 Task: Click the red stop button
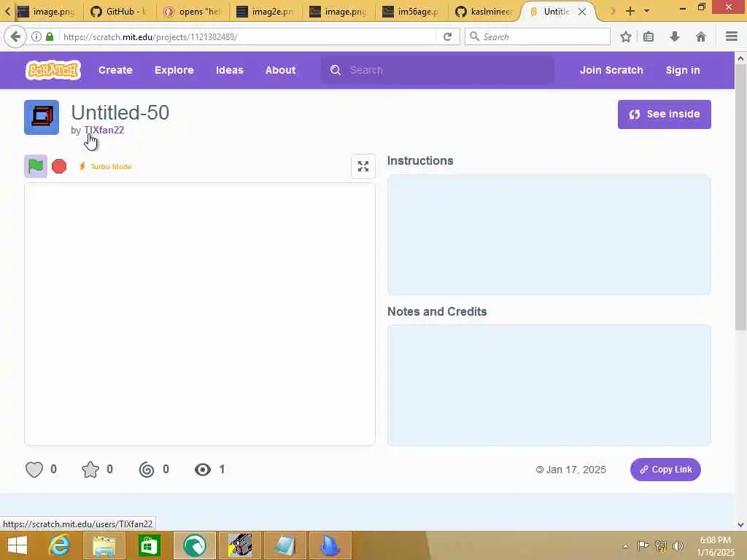point(59,166)
